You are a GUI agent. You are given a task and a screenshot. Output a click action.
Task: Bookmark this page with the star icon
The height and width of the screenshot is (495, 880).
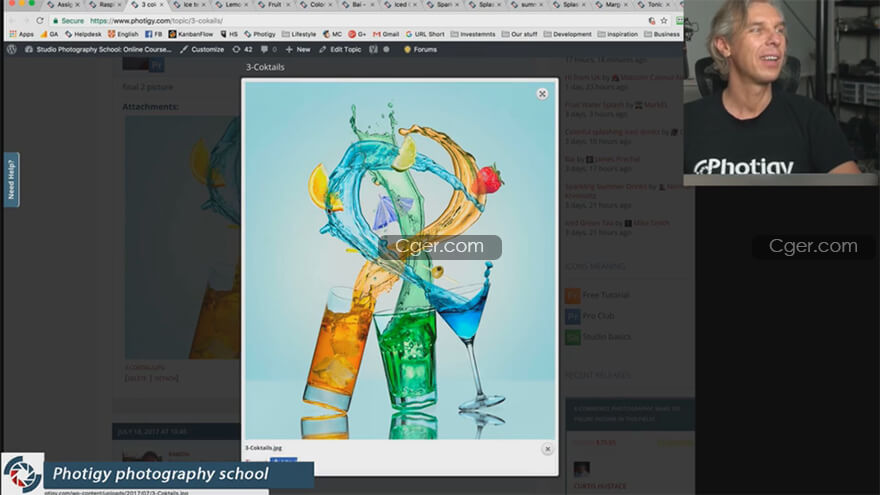[x=664, y=20]
